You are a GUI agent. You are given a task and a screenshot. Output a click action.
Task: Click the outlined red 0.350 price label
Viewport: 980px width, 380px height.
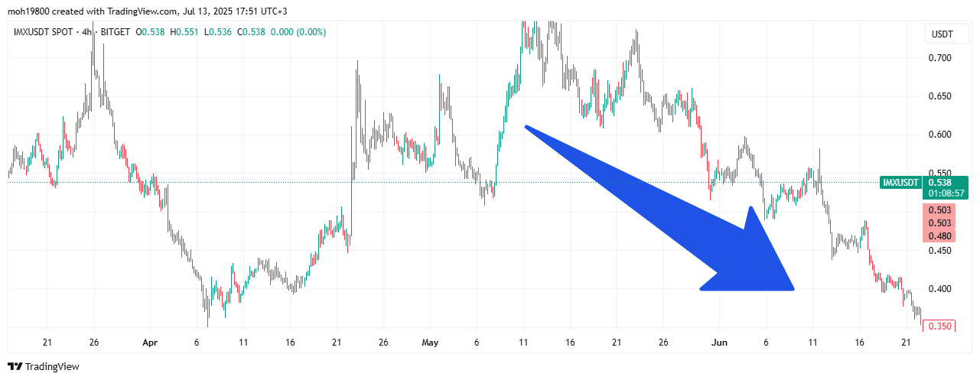(x=939, y=326)
